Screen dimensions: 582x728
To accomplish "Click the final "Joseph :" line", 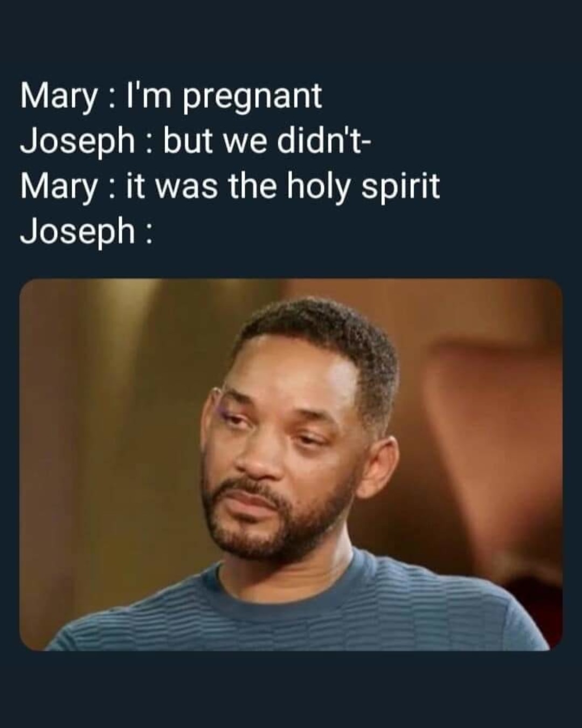I will coord(86,231).
